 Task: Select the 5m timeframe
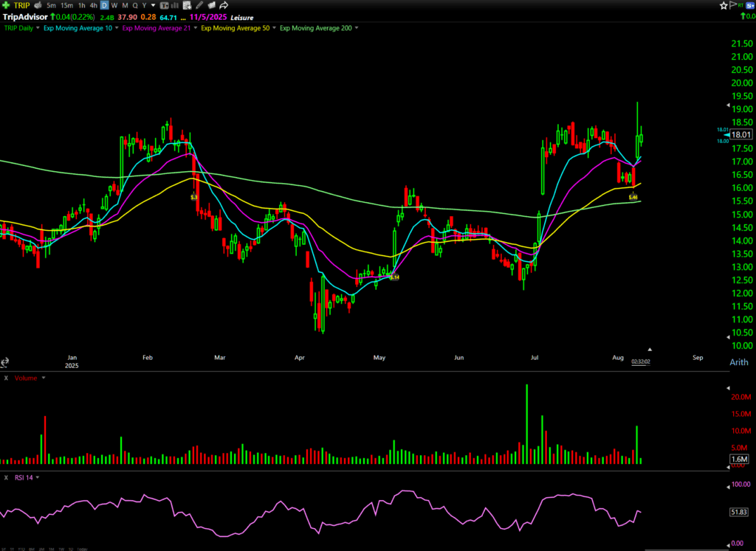[x=50, y=5]
